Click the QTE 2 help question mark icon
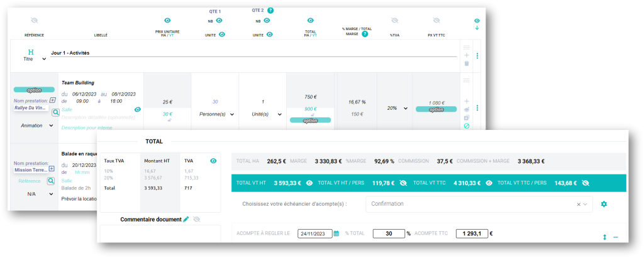The width and height of the screenshot is (644, 258). [270, 11]
